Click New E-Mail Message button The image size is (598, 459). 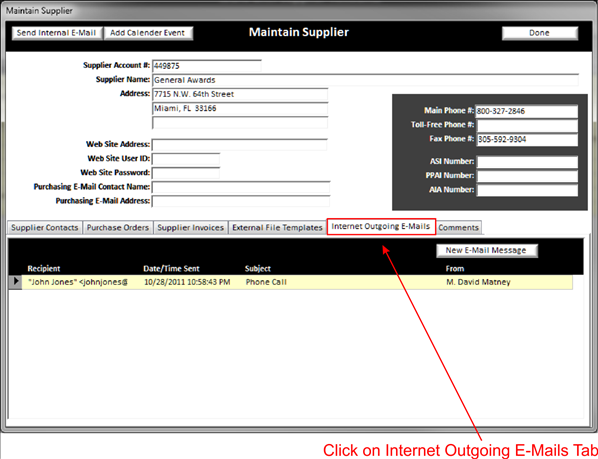point(487,250)
